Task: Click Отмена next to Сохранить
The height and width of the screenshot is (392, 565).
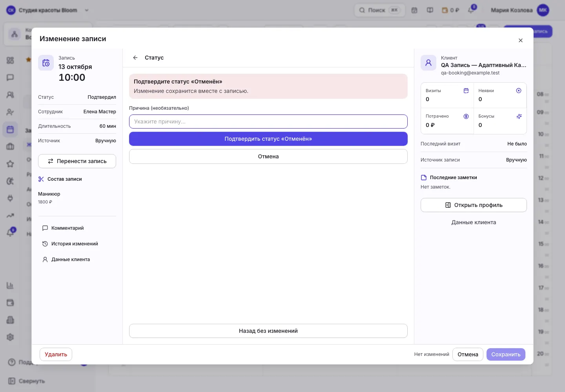Action: click(x=468, y=354)
